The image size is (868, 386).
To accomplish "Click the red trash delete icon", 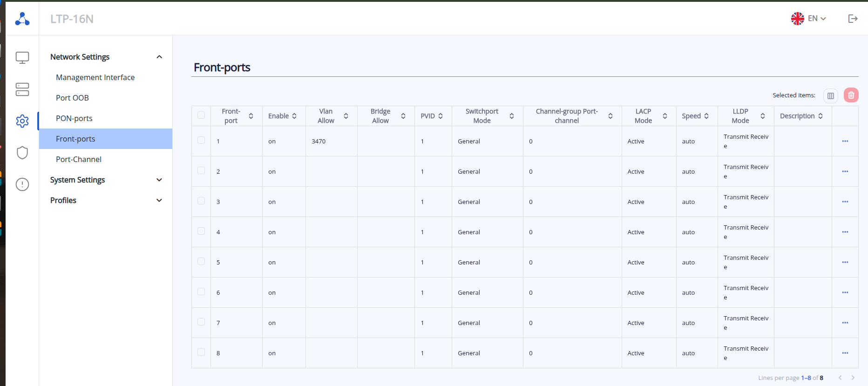I will pos(851,95).
